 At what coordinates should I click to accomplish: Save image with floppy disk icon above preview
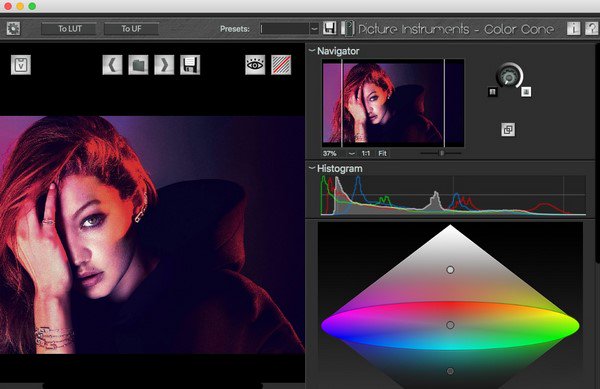(x=190, y=65)
